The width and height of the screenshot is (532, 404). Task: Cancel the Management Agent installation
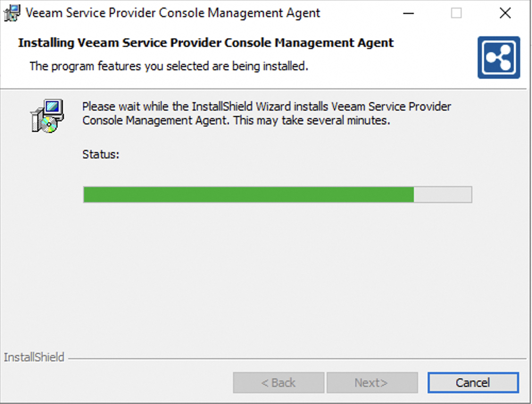pos(472,382)
